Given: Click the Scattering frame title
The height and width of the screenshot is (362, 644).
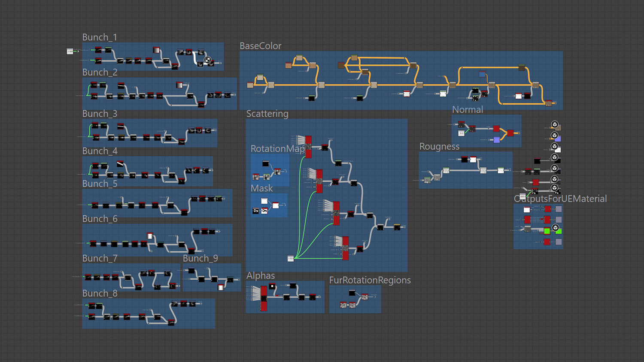Looking at the screenshot, I should tap(267, 114).
